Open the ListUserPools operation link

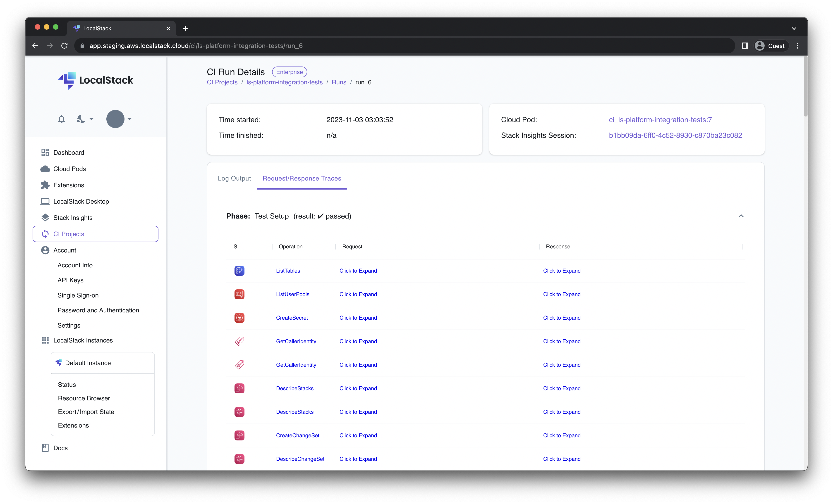[x=292, y=294]
